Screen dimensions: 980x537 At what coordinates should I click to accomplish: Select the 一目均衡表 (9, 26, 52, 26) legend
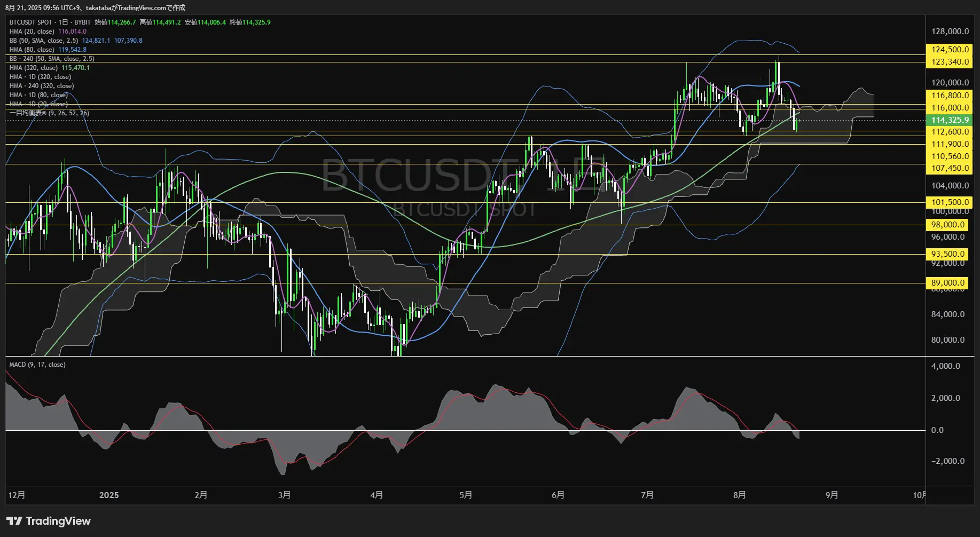tap(49, 113)
